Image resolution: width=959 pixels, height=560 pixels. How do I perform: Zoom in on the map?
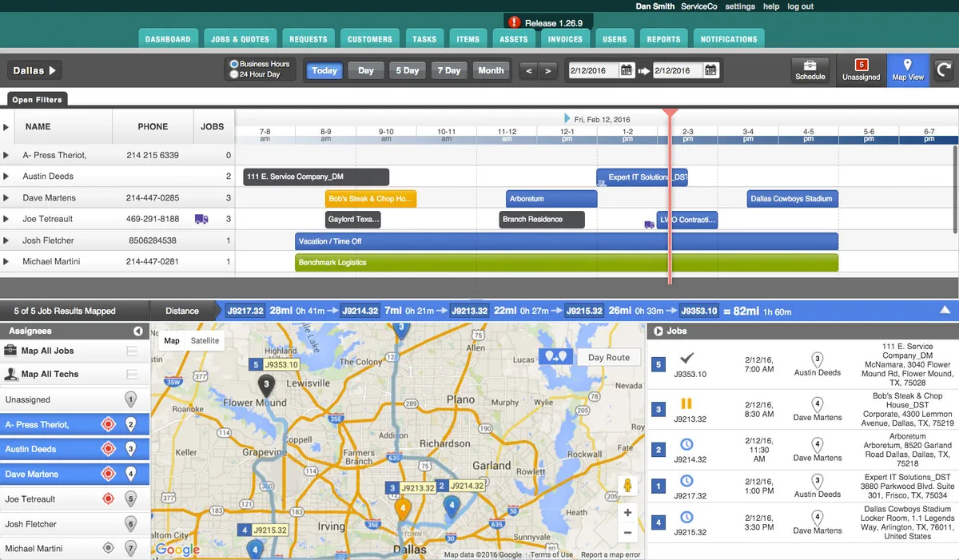[x=627, y=513]
